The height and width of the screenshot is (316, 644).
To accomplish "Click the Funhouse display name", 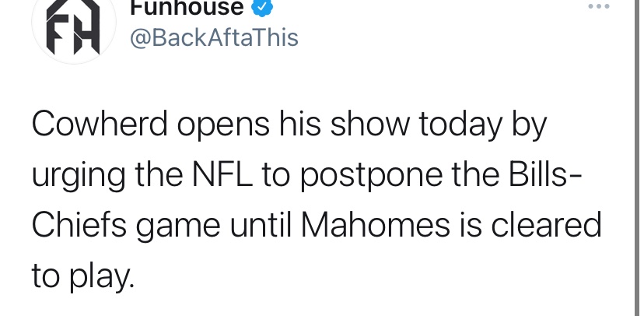I will [x=187, y=8].
